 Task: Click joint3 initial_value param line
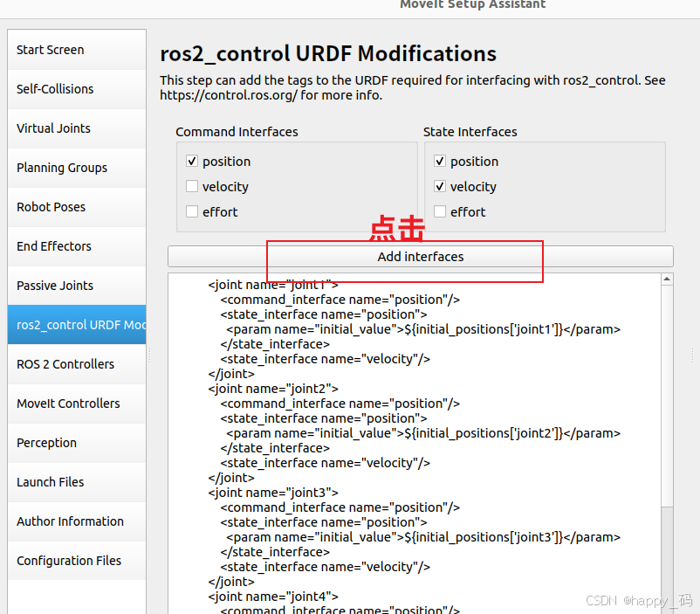click(423, 537)
